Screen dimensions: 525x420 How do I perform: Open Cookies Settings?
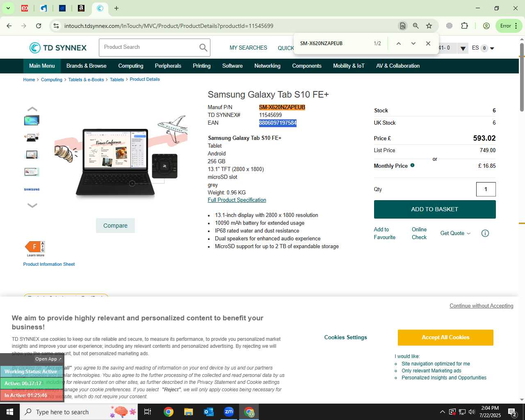346,338
